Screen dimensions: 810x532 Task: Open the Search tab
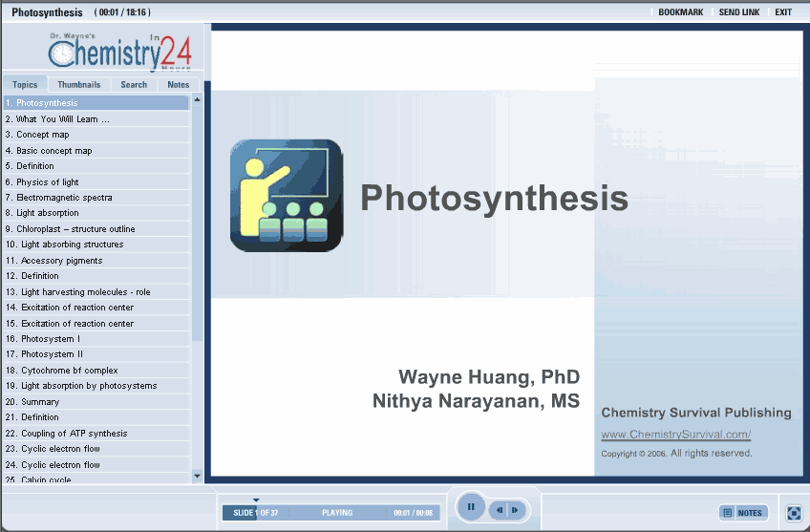tap(134, 84)
